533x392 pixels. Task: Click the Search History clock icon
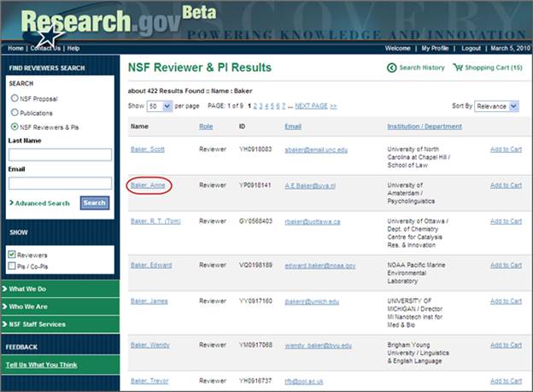392,67
